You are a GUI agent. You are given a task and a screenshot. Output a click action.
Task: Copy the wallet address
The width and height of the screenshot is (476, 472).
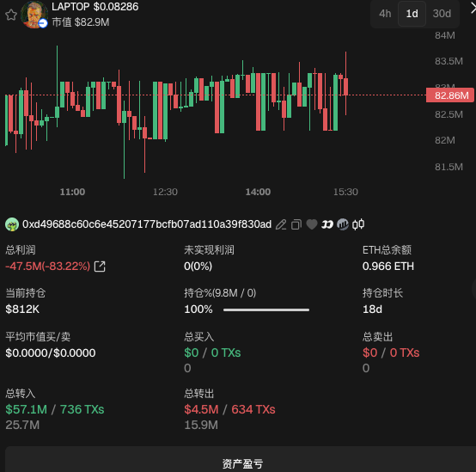point(296,224)
